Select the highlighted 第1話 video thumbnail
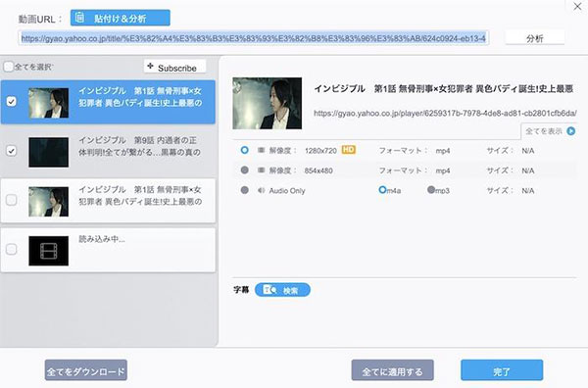This screenshot has width=588, height=388. (49, 103)
